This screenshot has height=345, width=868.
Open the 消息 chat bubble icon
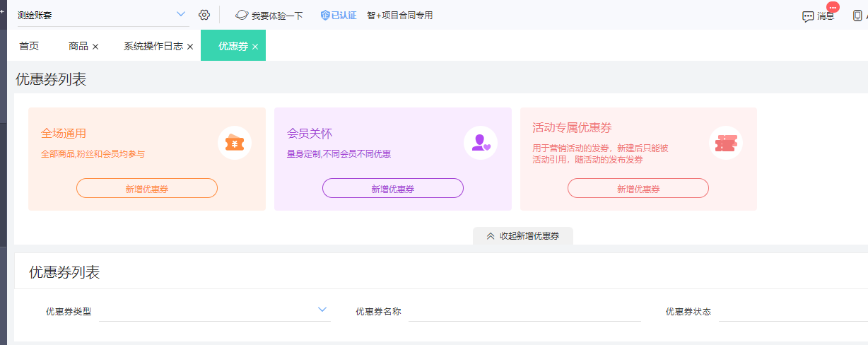808,16
